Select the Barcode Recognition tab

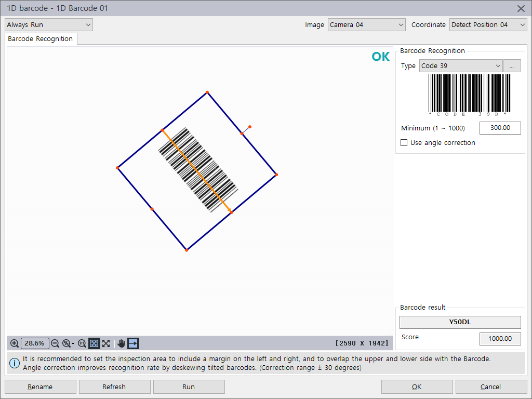(x=41, y=38)
